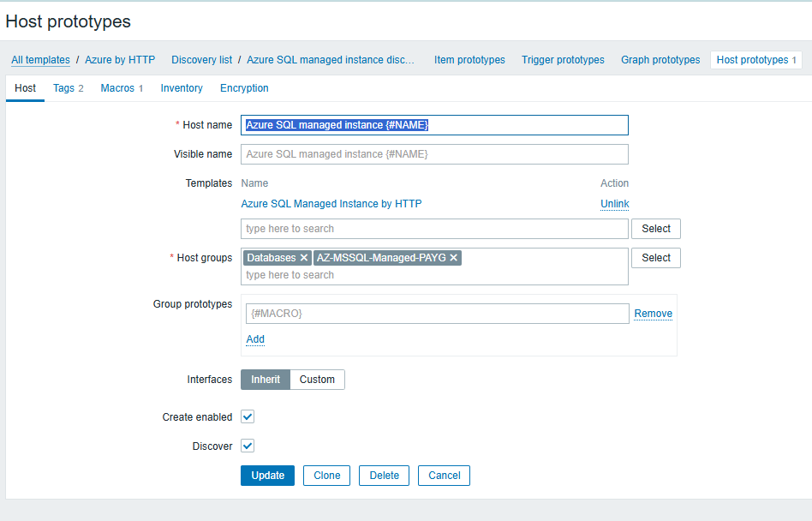Unlink the Azure SQL Managed Instance template
Image resolution: width=812 pixels, height=521 pixels.
(615, 204)
